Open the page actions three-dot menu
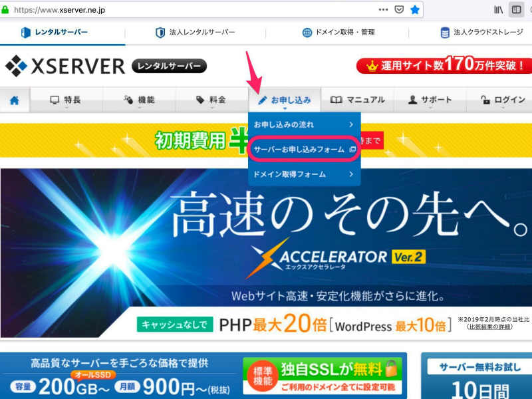 [x=383, y=9]
